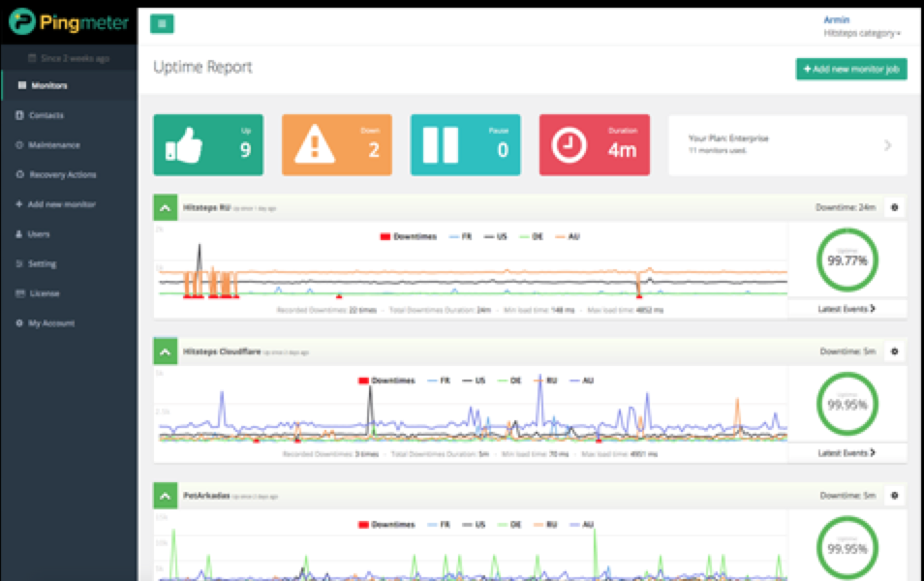Click the Setting sidebar icon
This screenshot has width=924, height=581.
tap(18, 263)
